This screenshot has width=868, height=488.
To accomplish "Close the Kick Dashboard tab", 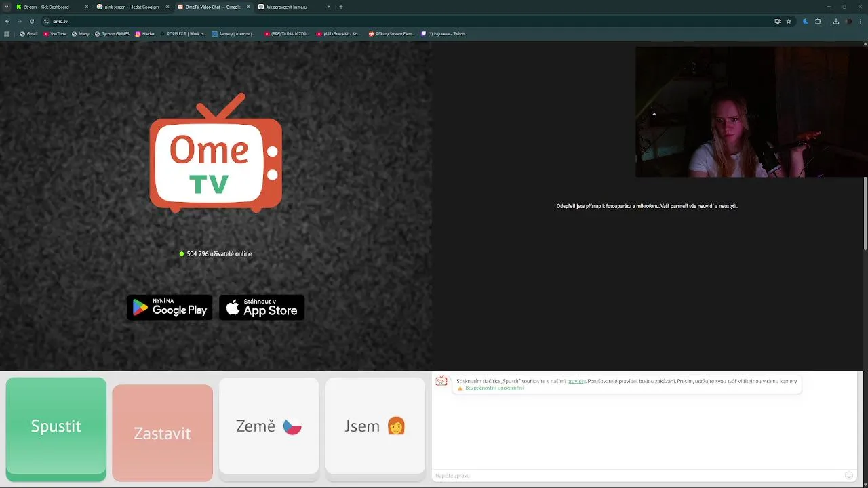I will click(87, 7).
